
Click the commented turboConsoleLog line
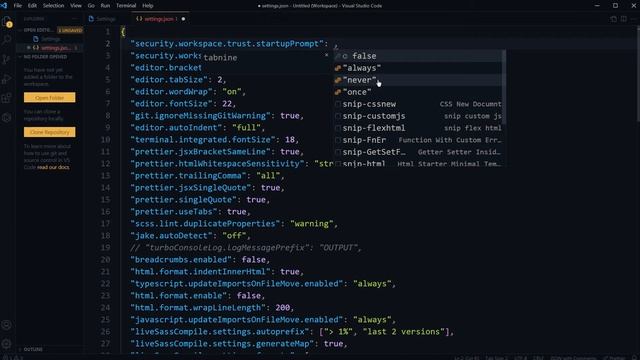click(x=246, y=248)
